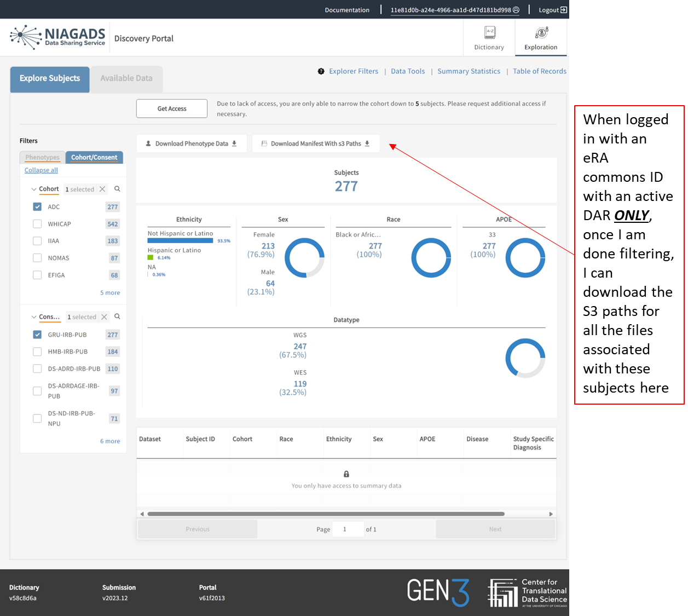Open the Dictionary book icon
Screen dimensions: 688x616
pos(490,32)
